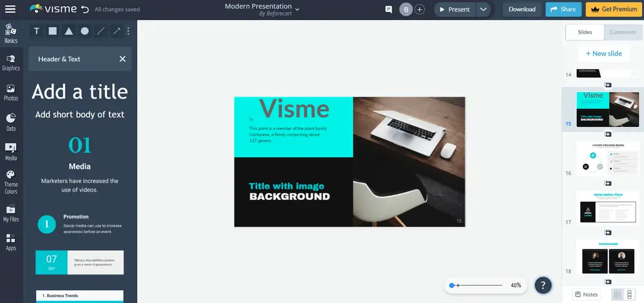Insert the 'Add a title' text preset
The image size is (644, 303).
tap(80, 92)
